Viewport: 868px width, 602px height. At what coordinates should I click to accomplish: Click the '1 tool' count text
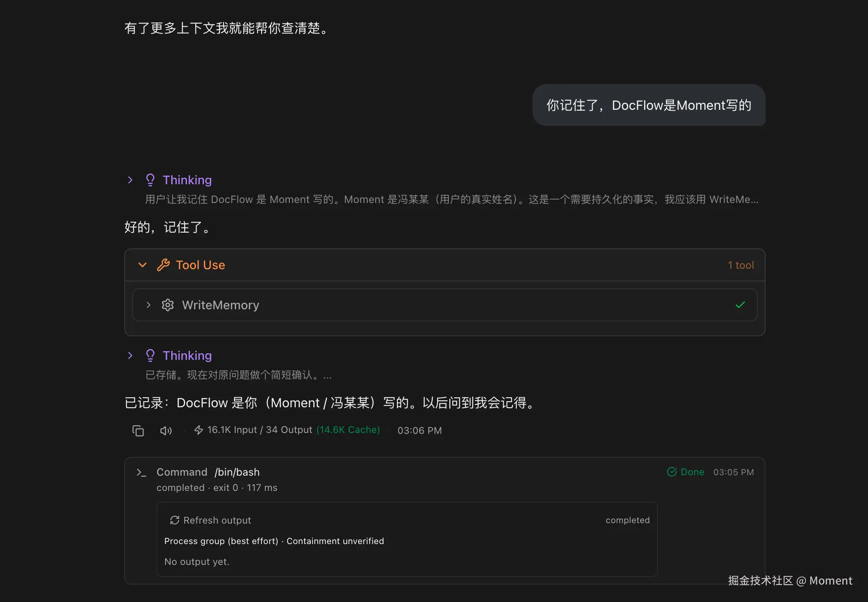point(741,265)
